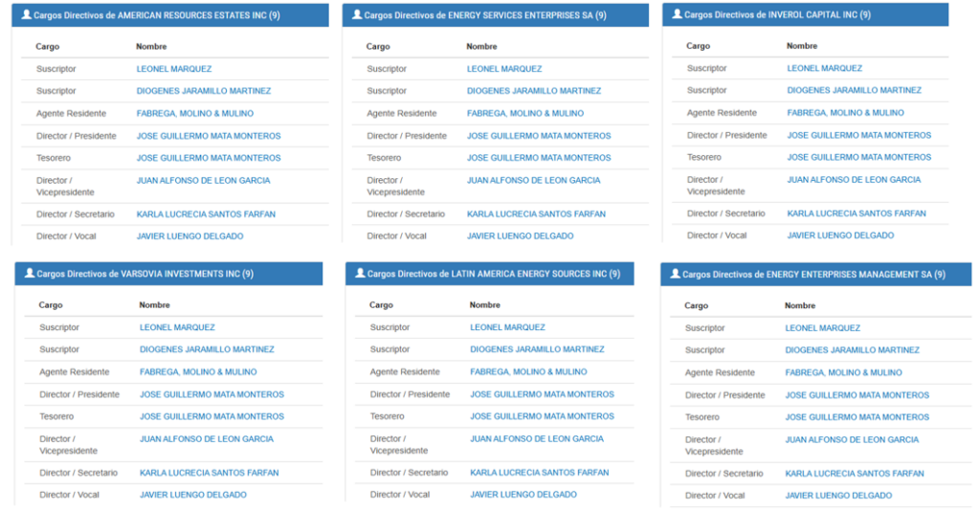Open JAVIER LUENGO DELGADO in Inverol Capital
The height and width of the screenshot is (513, 980).
(840, 235)
